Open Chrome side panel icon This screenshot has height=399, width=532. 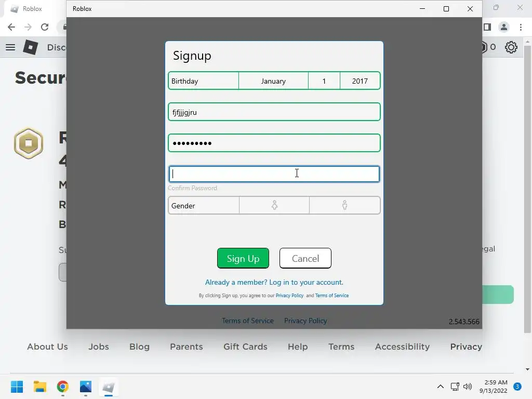point(487,27)
